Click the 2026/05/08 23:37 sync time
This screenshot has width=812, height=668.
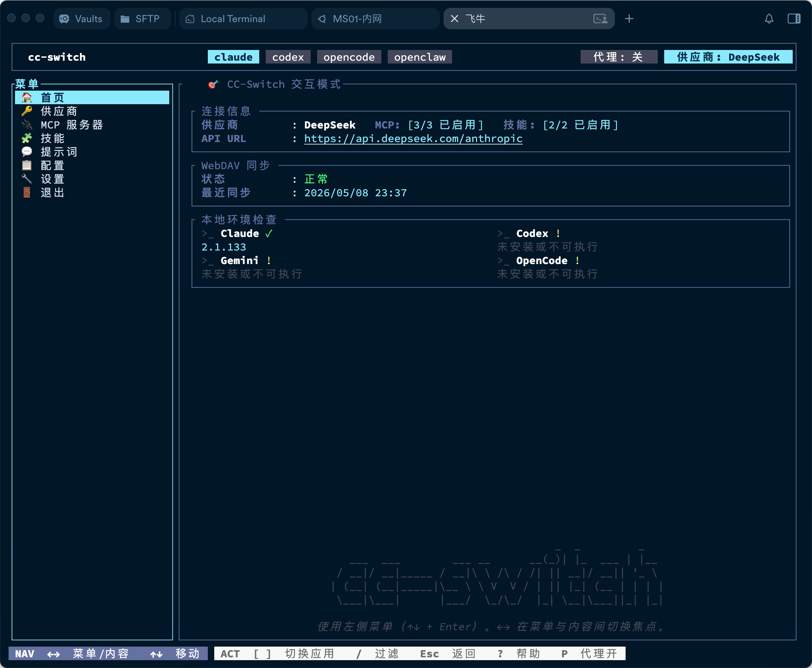coord(355,193)
